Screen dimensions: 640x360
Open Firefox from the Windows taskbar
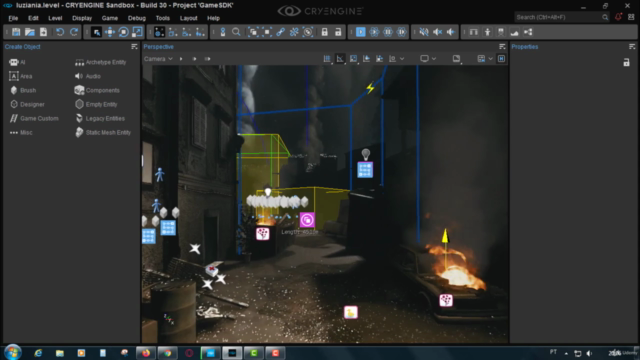tap(146, 353)
